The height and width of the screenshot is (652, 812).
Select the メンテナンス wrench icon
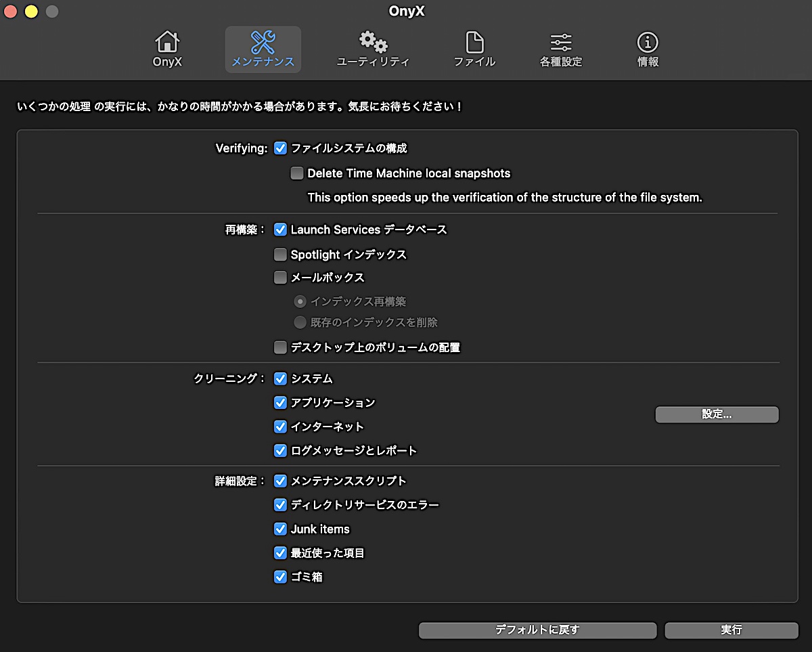pyautogui.click(x=263, y=49)
